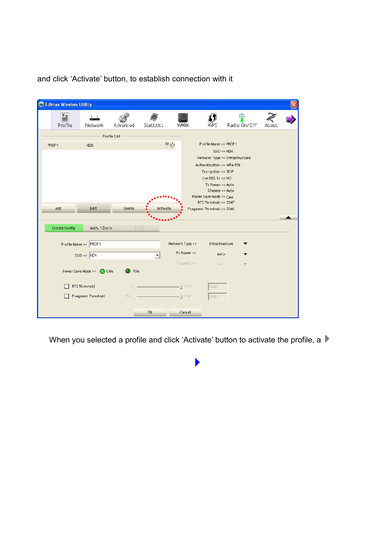Image resolution: width=392 pixels, height=555 pixels.
Task: Click the Cancel button
Action: (185, 312)
